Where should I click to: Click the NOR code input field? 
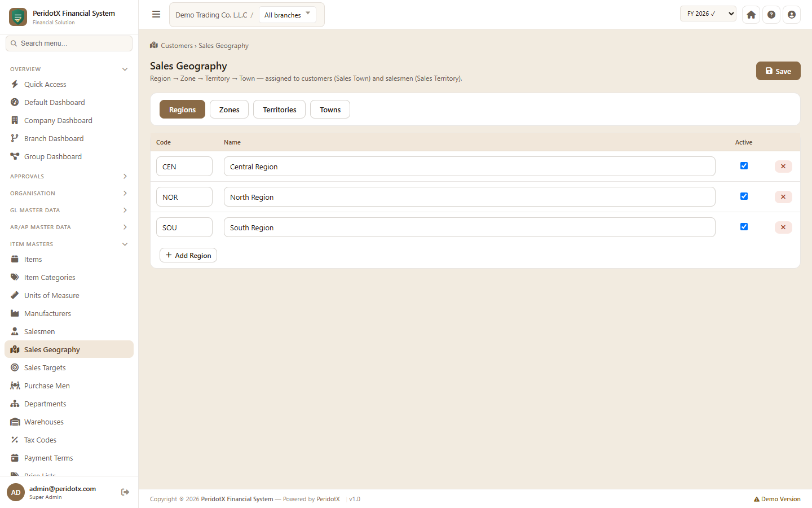pos(184,197)
